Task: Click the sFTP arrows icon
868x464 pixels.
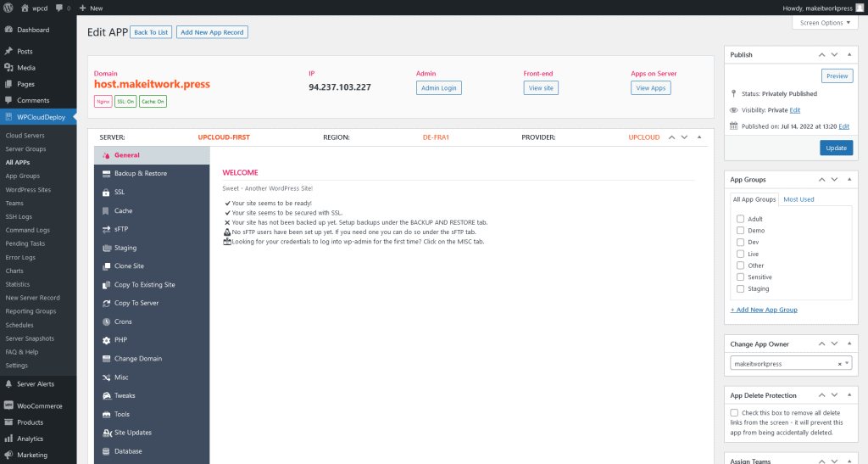Action: point(106,229)
